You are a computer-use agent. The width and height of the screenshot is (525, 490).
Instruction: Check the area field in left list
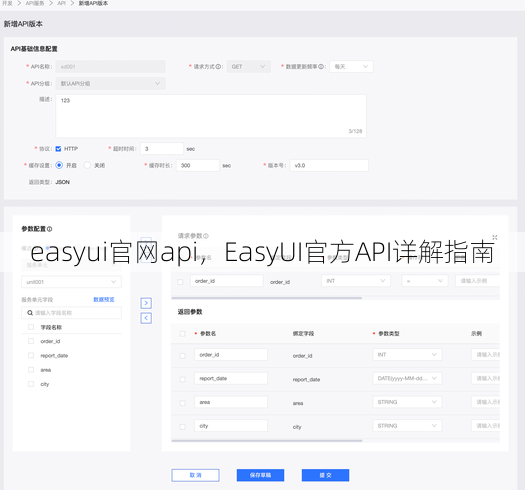(31, 370)
